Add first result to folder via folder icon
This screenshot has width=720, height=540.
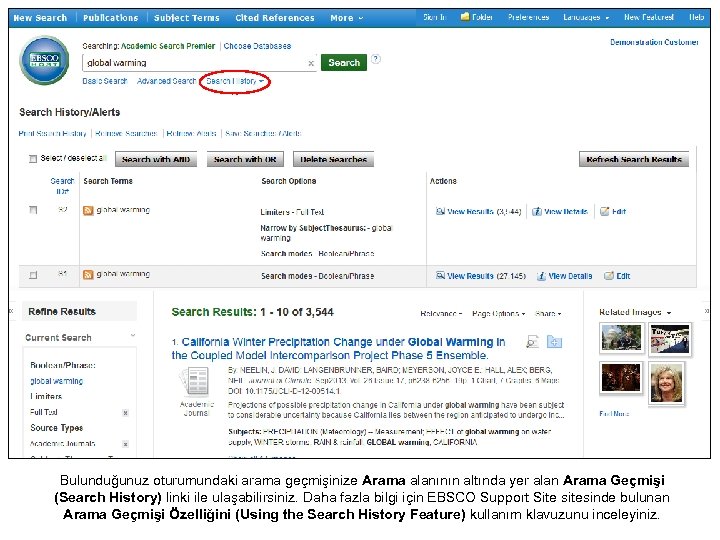click(x=554, y=342)
